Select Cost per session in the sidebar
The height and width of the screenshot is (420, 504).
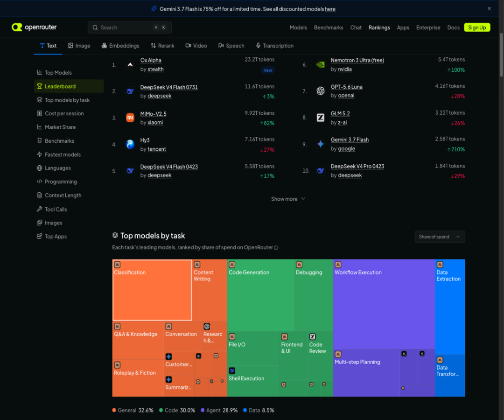pyautogui.click(x=69, y=113)
